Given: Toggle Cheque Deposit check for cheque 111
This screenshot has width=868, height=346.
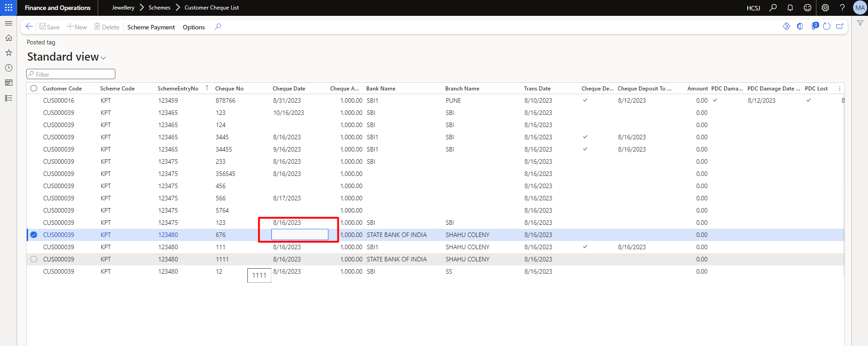Looking at the screenshot, I should click(585, 247).
